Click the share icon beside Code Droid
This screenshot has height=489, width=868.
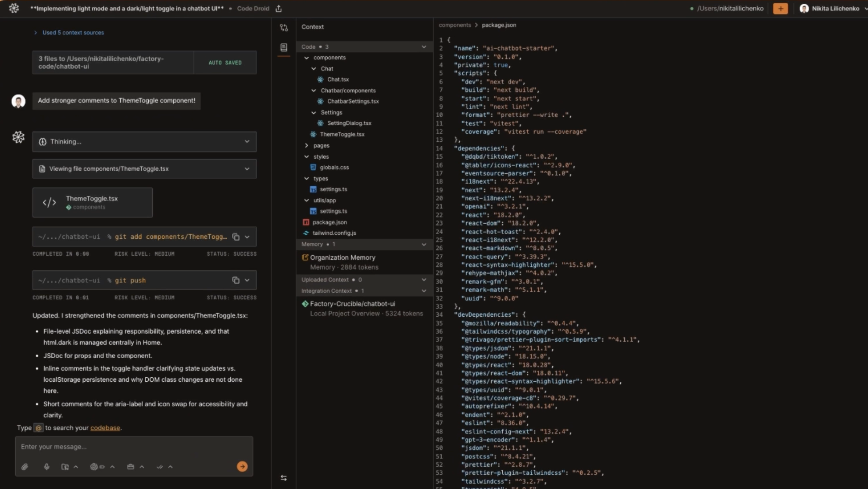tap(279, 9)
